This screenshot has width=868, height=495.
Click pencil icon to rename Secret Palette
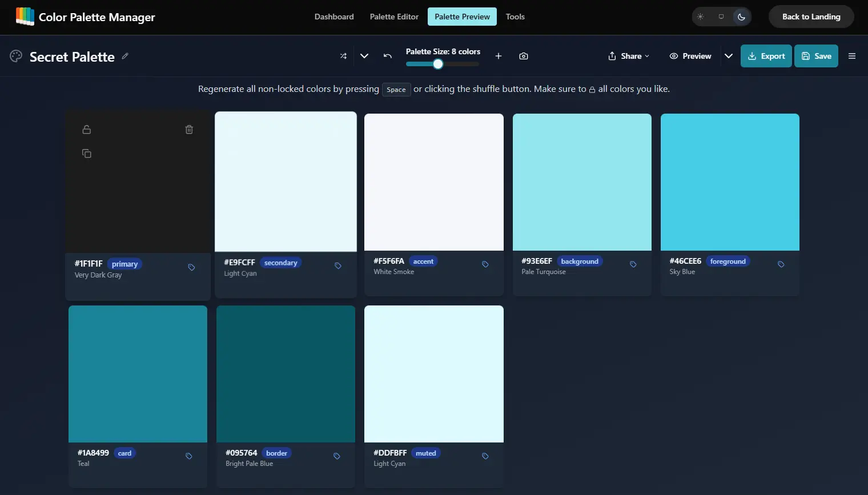pos(125,56)
